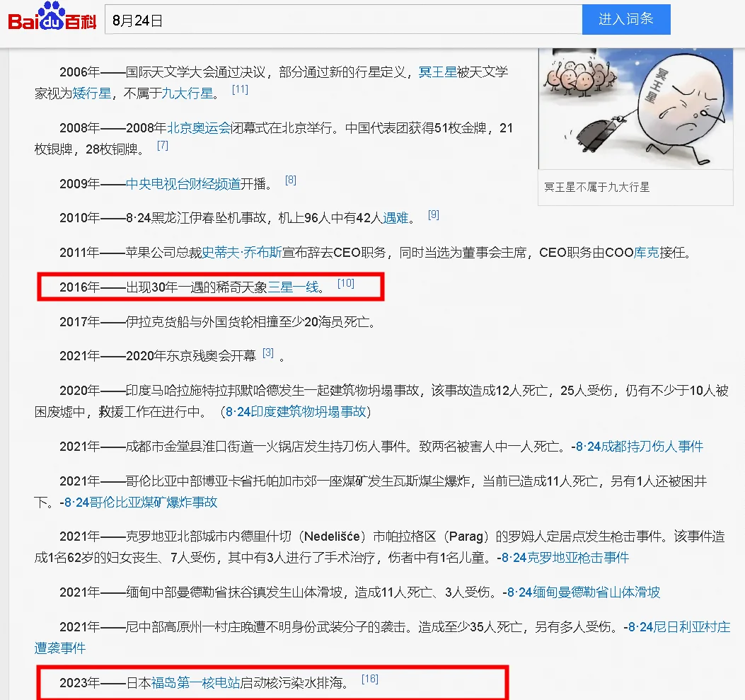Click reference marker [7]
This screenshot has height=700, width=745.
(163, 145)
